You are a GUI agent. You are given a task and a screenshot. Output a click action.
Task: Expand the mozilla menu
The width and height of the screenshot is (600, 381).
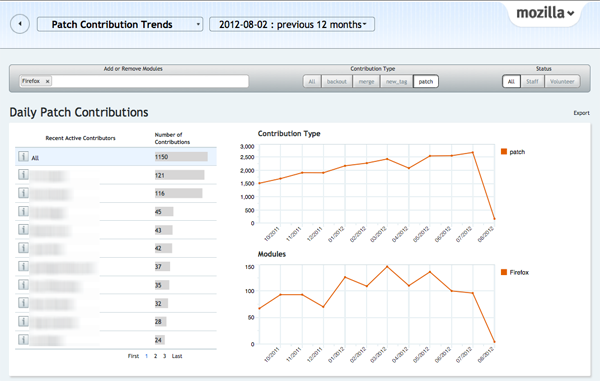click(x=545, y=13)
